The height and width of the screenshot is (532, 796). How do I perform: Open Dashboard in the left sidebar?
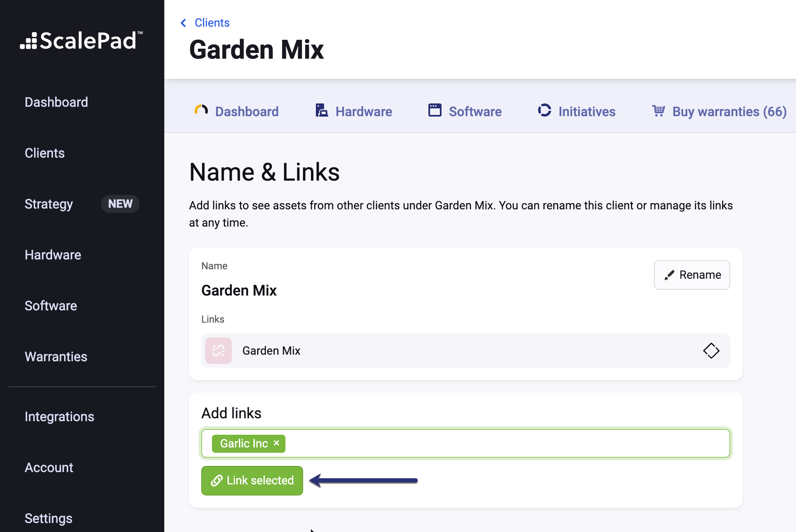(x=56, y=102)
